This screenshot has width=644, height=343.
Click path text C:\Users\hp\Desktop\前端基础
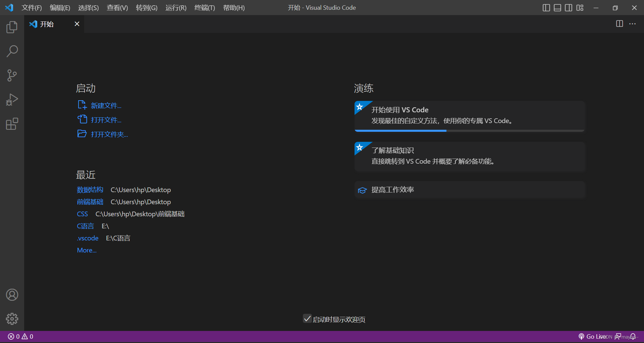(x=140, y=214)
